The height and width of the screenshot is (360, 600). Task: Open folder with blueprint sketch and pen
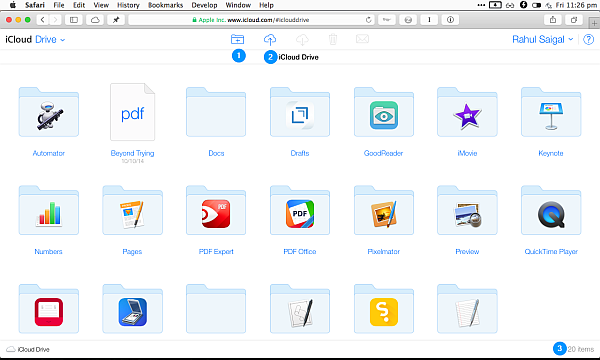300,309
